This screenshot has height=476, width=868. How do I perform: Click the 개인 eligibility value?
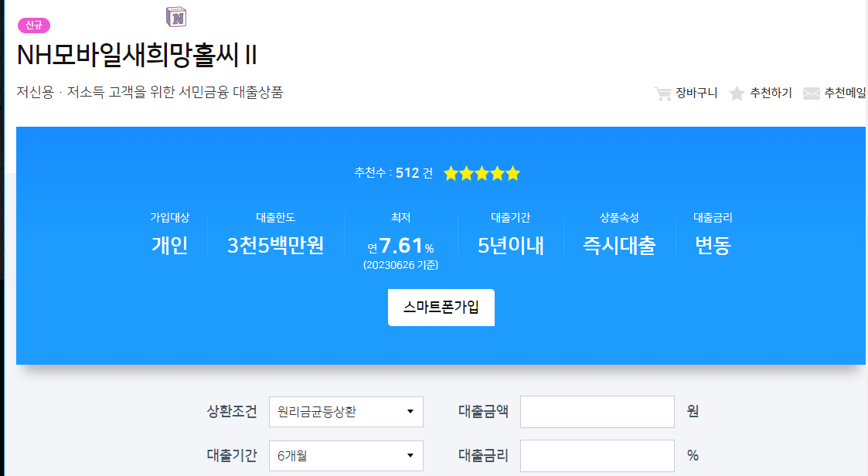point(170,245)
